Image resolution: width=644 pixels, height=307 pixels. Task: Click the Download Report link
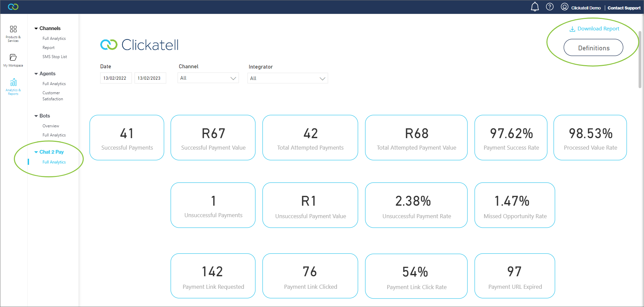pos(598,29)
